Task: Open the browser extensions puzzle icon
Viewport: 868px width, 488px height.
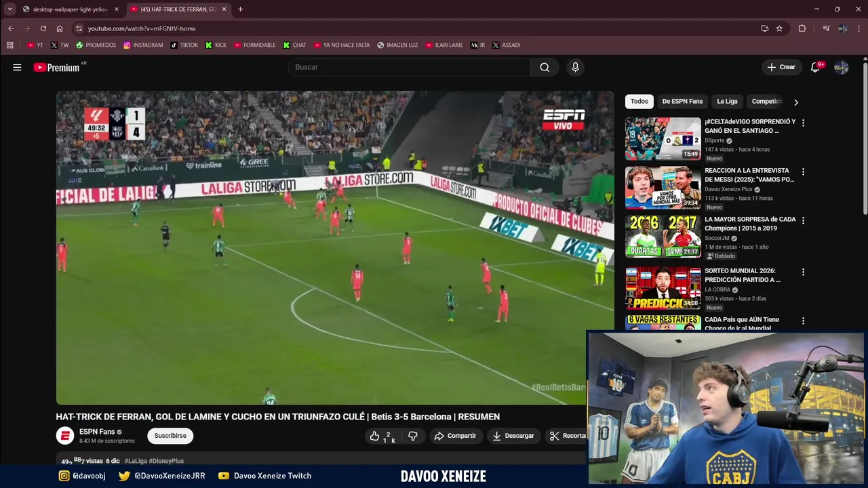Action: tap(802, 28)
